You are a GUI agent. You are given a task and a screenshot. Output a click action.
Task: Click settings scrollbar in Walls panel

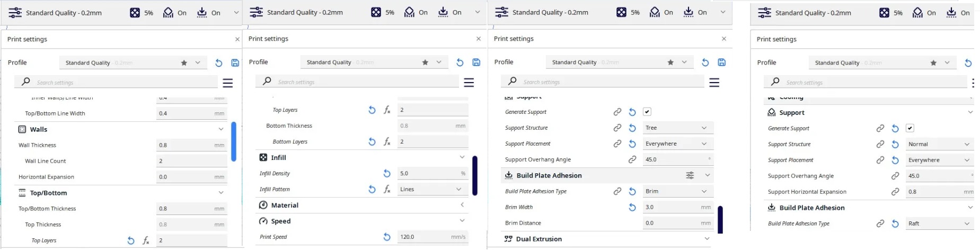click(x=234, y=141)
